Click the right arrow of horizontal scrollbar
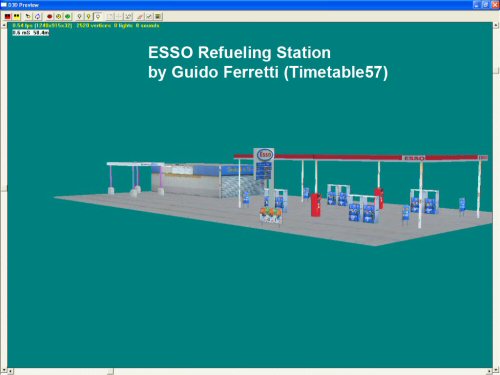This screenshot has width=500, height=375. 489,371
